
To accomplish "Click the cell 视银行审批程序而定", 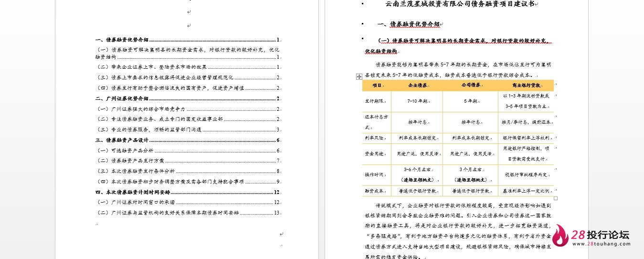I will coord(526,174).
